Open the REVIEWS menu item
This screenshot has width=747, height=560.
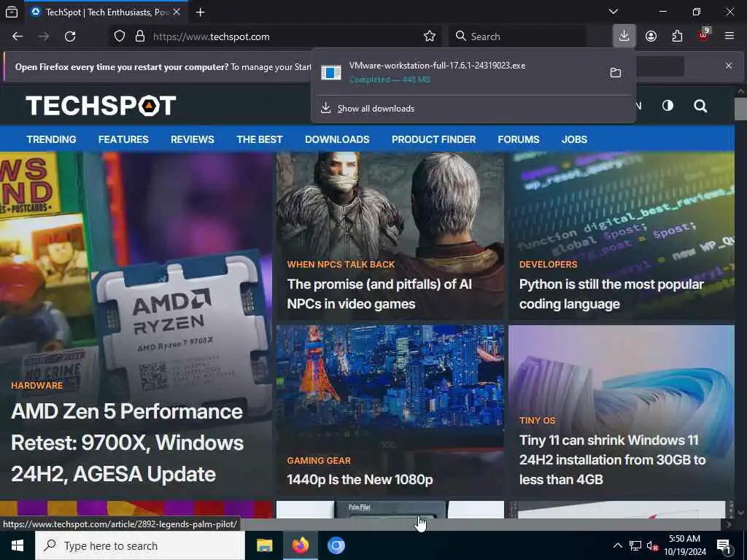193,139
